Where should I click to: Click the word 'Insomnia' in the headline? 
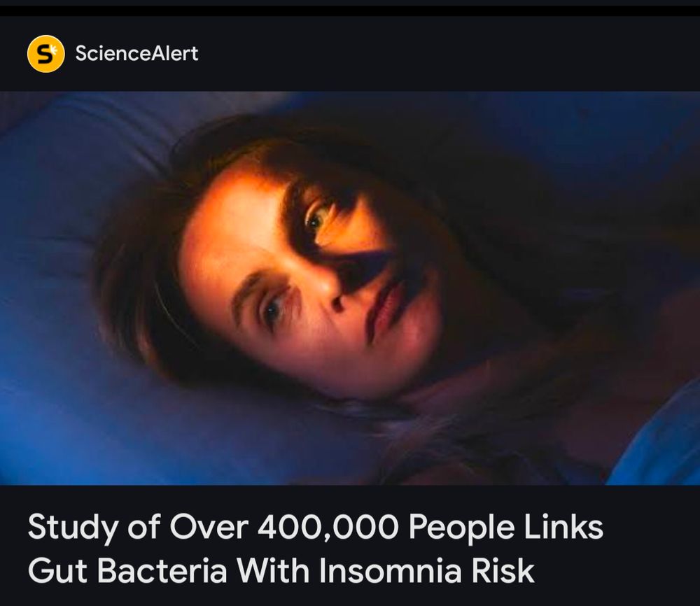pyautogui.click(x=390, y=571)
